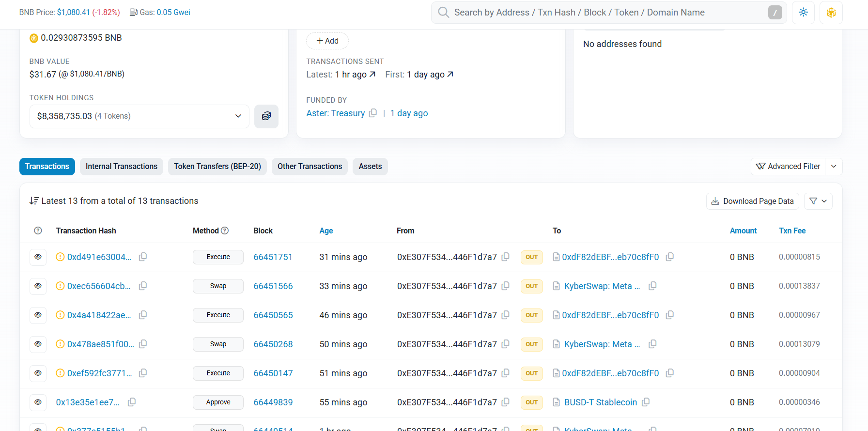Open the token holdings wallet icon button
This screenshot has height=431, width=868.
(x=266, y=116)
